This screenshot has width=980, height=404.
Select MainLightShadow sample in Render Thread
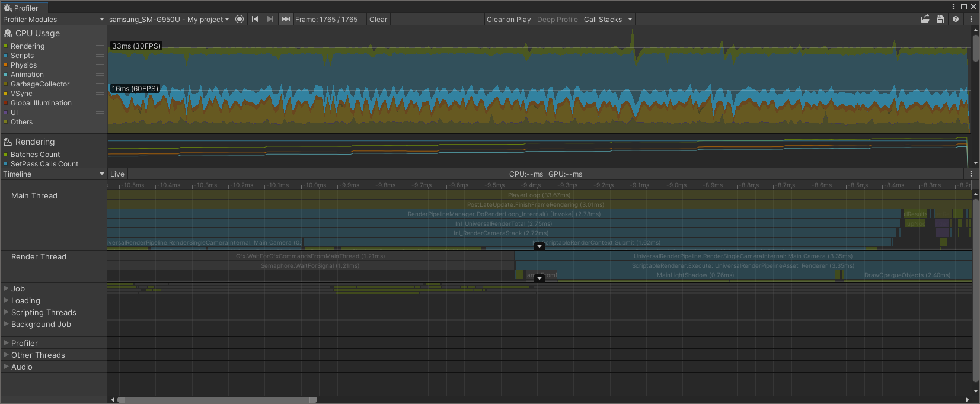[x=695, y=275]
